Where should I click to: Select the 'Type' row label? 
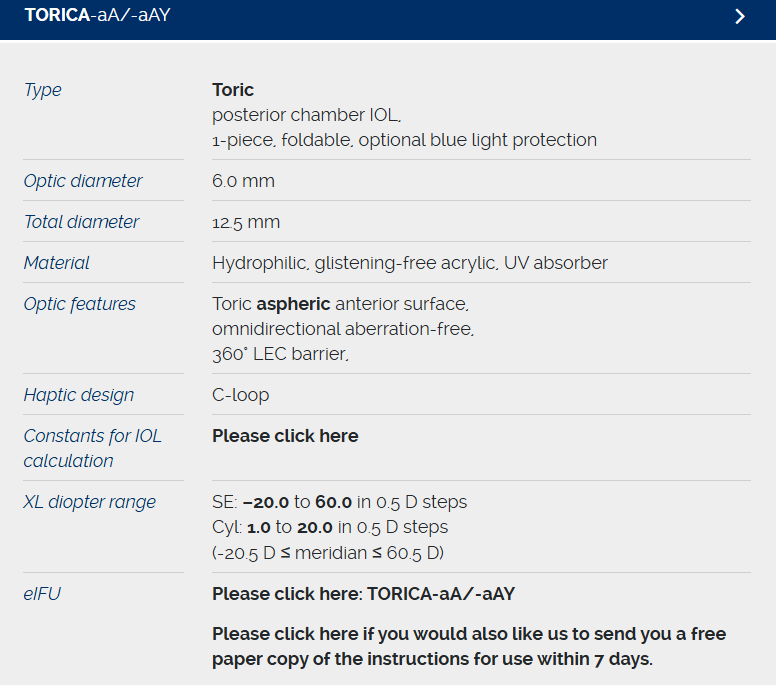(x=43, y=90)
